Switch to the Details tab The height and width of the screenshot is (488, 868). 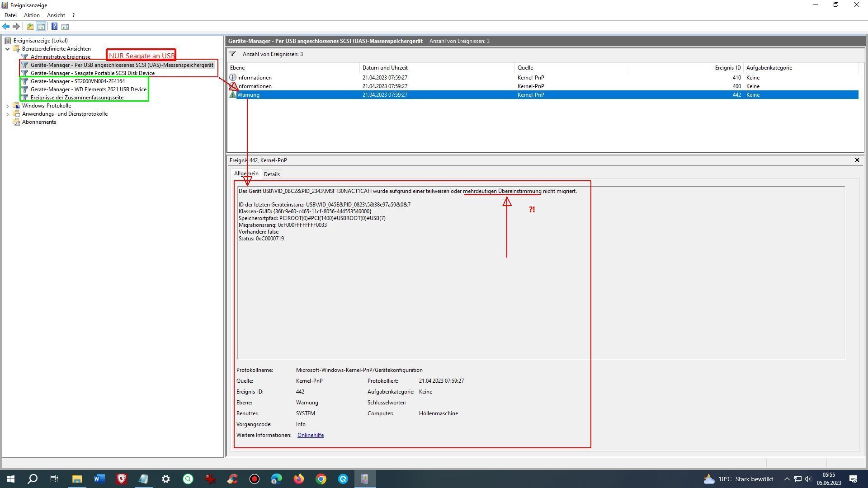tap(272, 174)
